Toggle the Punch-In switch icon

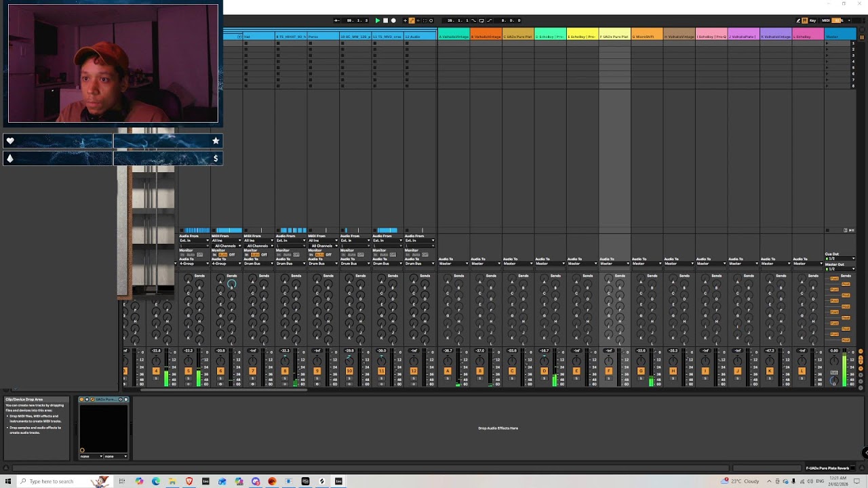pos(474,20)
